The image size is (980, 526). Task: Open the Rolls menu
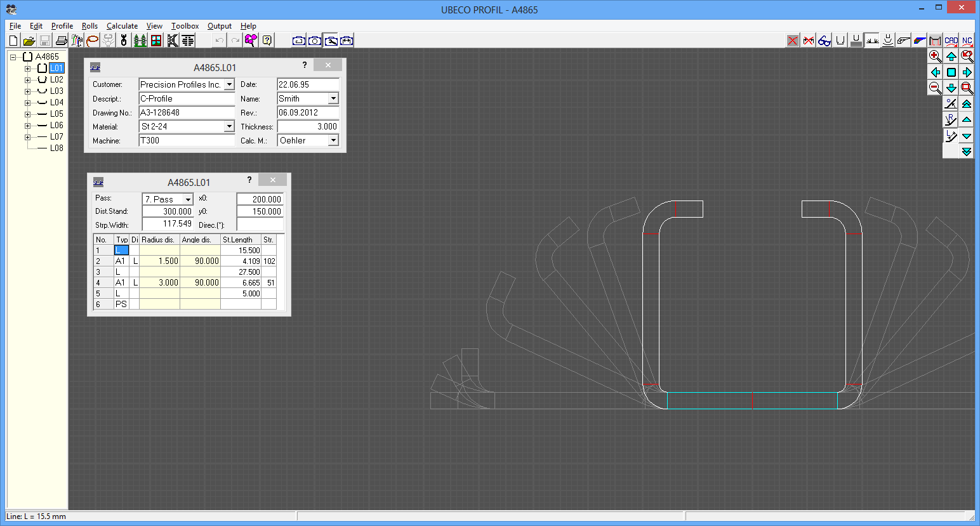[x=89, y=26]
